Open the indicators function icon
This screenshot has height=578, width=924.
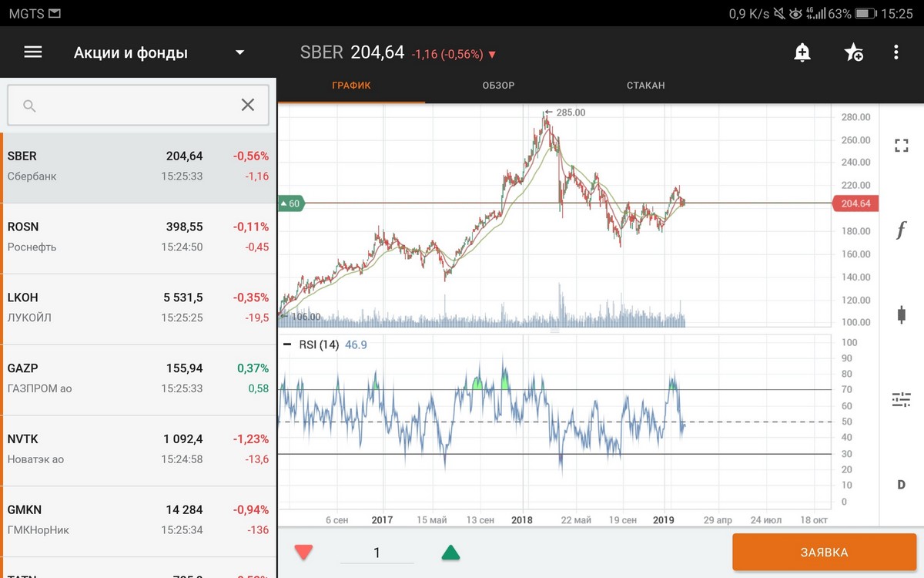[901, 230]
